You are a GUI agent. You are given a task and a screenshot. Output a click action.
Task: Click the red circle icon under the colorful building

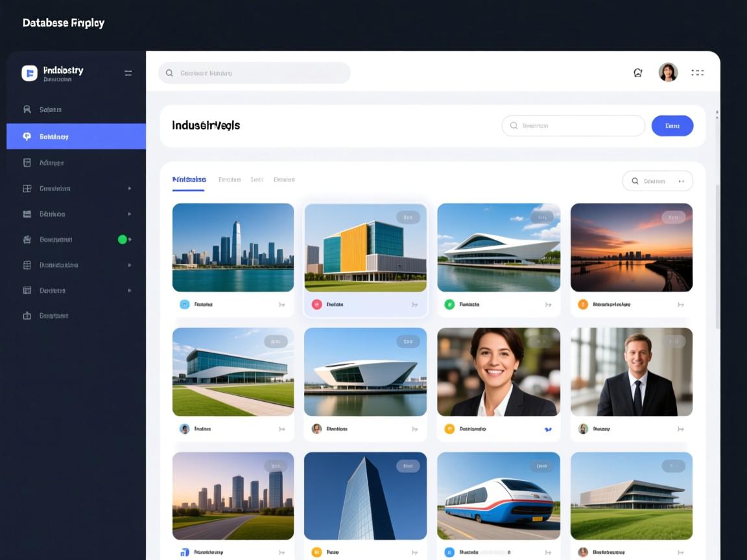(316, 304)
